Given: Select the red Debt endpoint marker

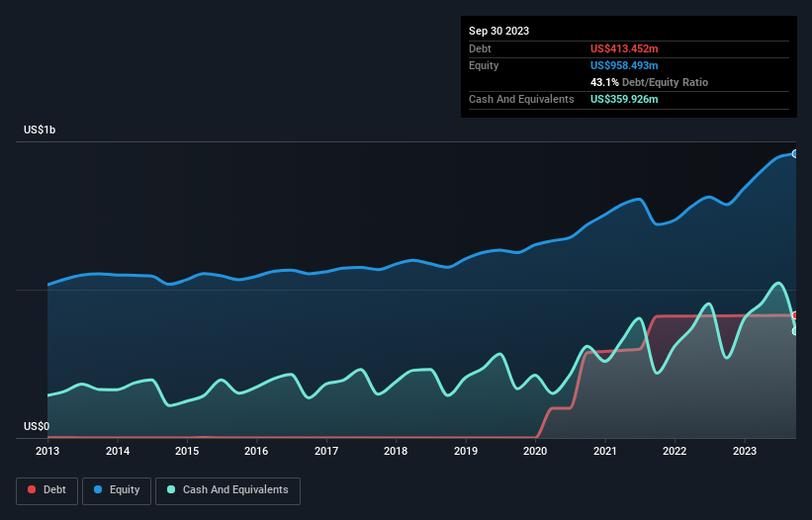Looking at the screenshot, I should [795, 315].
